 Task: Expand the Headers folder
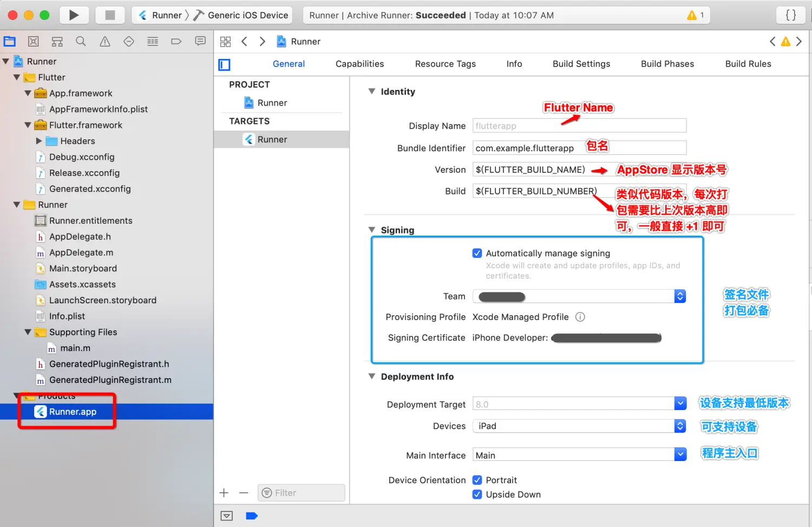tap(39, 141)
